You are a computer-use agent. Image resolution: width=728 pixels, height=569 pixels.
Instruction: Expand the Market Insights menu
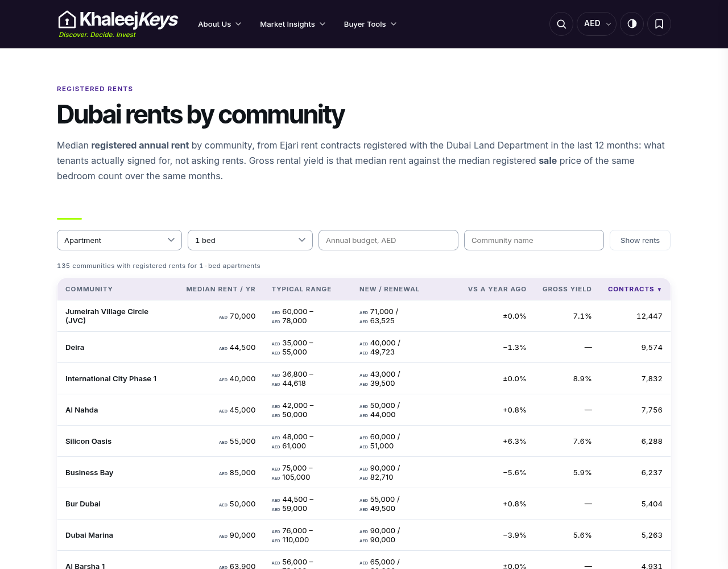point(292,24)
